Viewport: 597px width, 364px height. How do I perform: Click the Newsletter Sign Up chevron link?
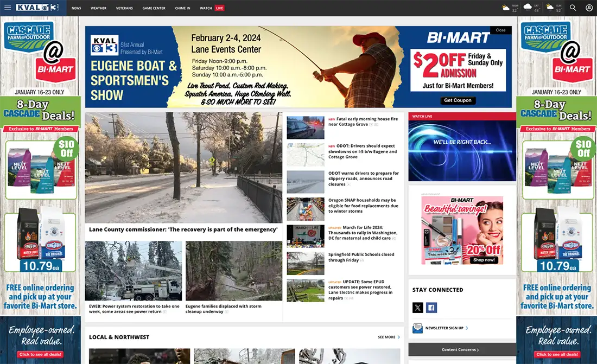[447, 328]
